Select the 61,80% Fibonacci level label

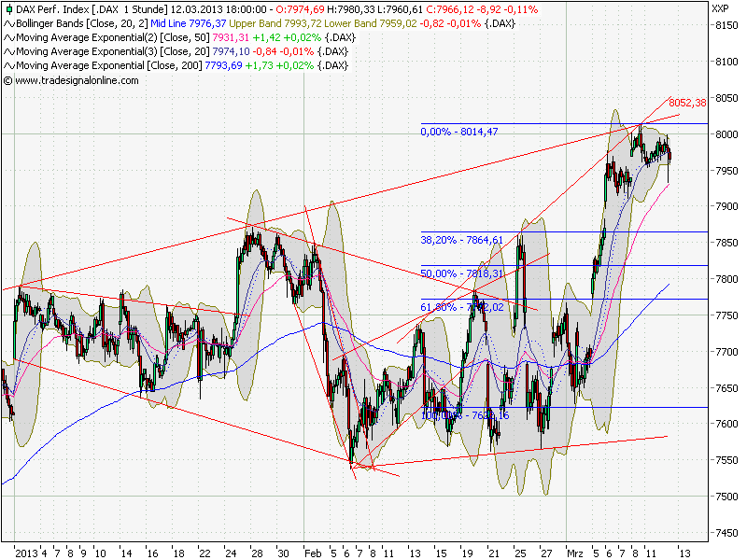461,308
